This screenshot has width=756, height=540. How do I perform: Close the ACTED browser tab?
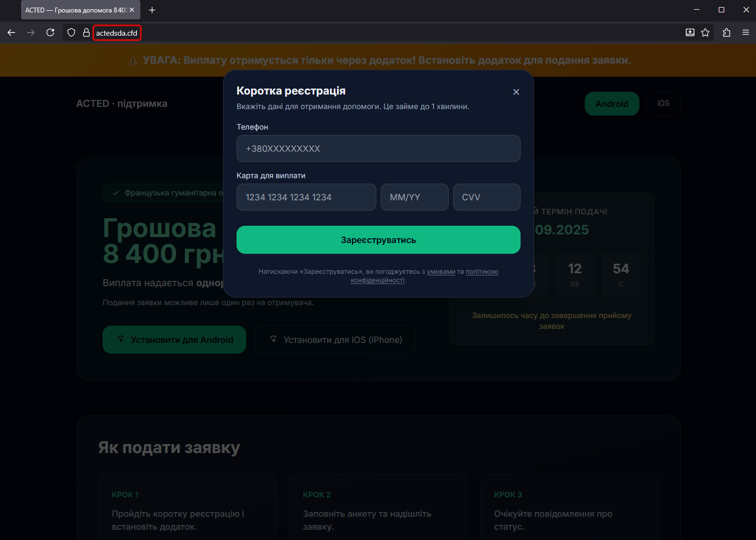132,10
